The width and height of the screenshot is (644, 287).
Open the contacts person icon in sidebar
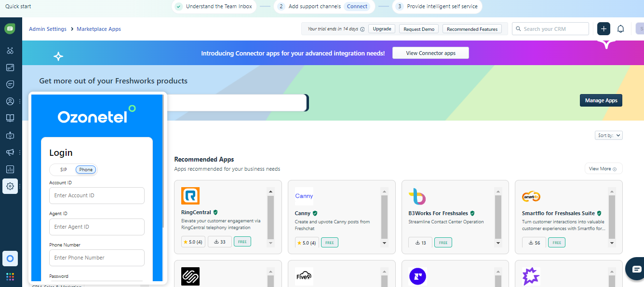point(10,101)
